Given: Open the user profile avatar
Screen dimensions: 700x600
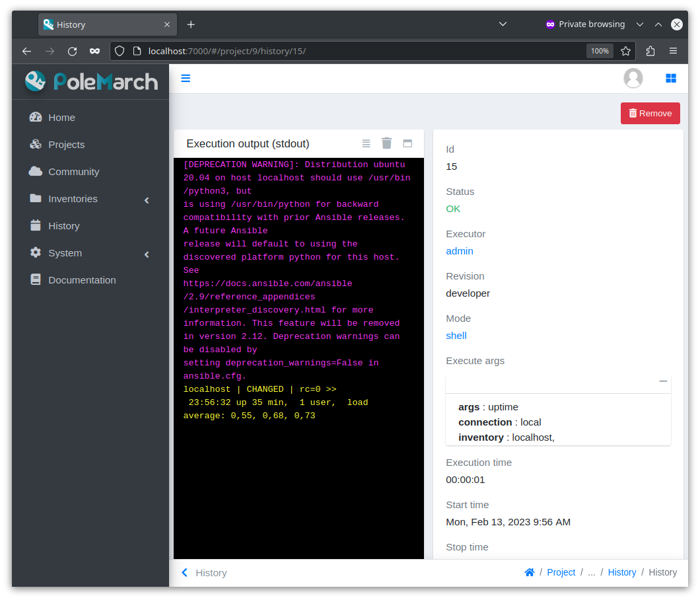Looking at the screenshot, I should 633,78.
